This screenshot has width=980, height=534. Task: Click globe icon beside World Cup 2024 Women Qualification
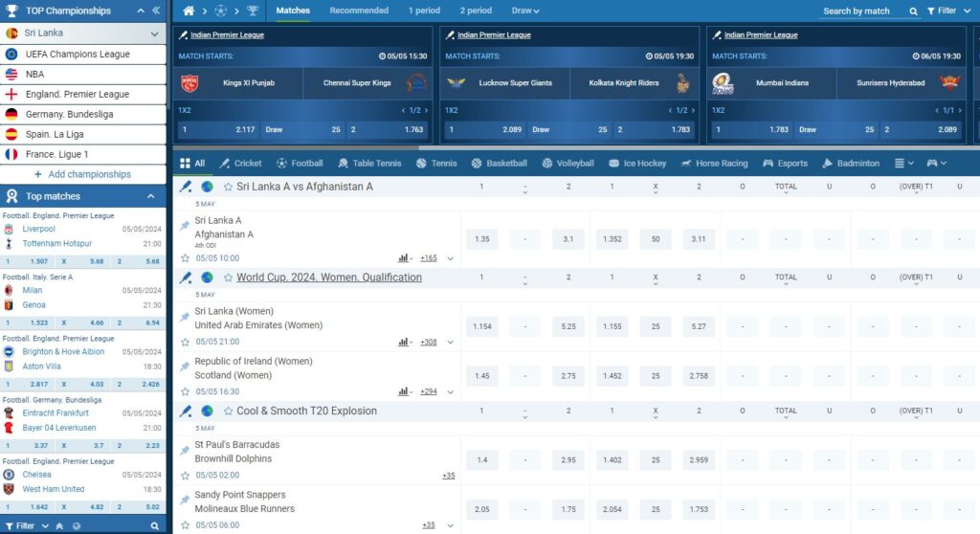pos(207,277)
